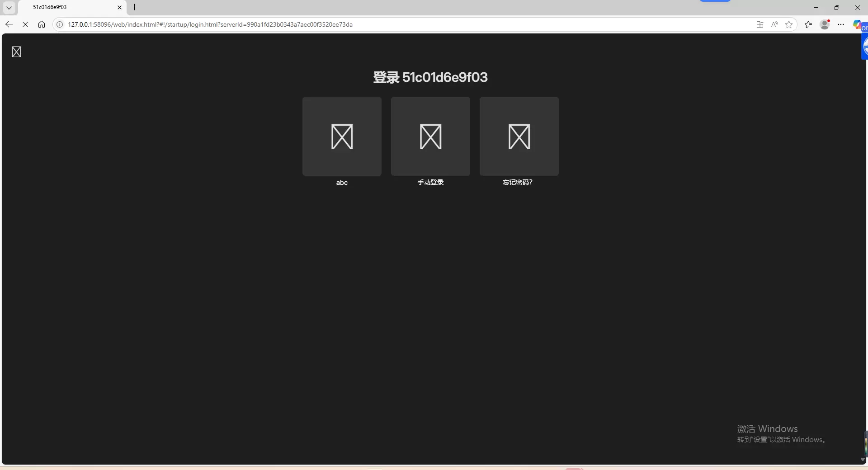Open the 手动登录 manual login card
Screen dimensions: 868x470
point(430,136)
